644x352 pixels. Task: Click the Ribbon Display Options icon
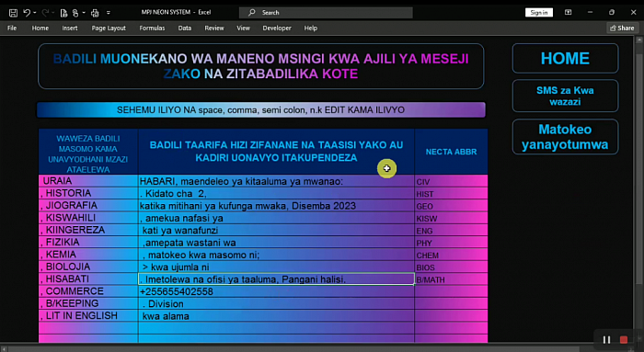[568, 13]
